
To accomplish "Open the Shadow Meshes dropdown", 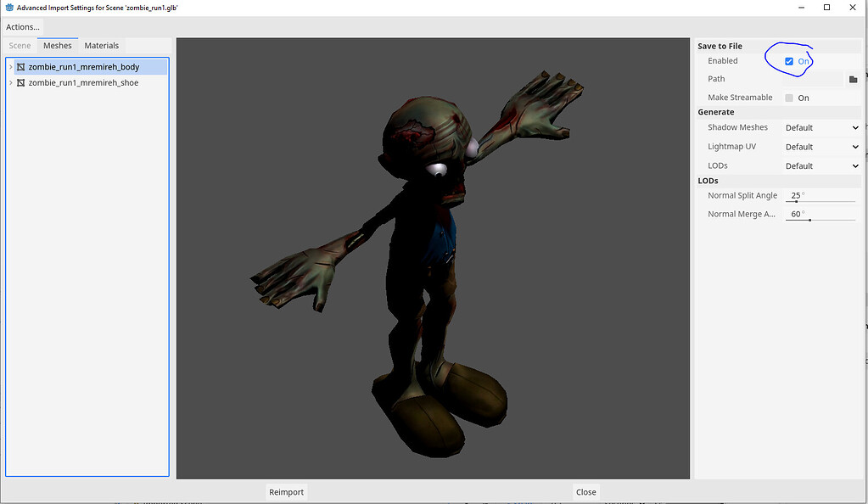I will (x=820, y=127).
